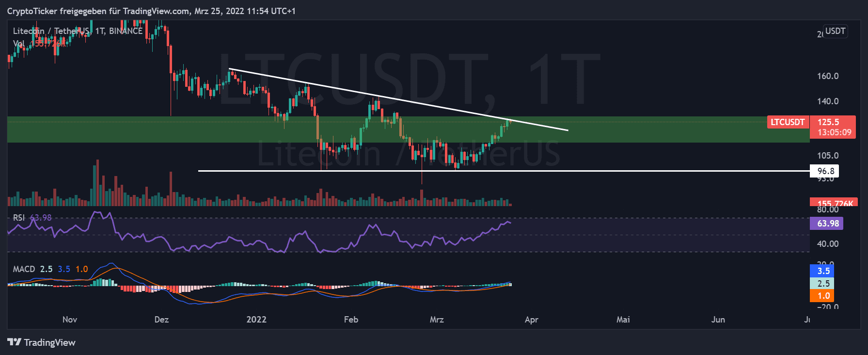Open the USDT currency selector
This screenshot has width=868, height=355.
point(835,32)
